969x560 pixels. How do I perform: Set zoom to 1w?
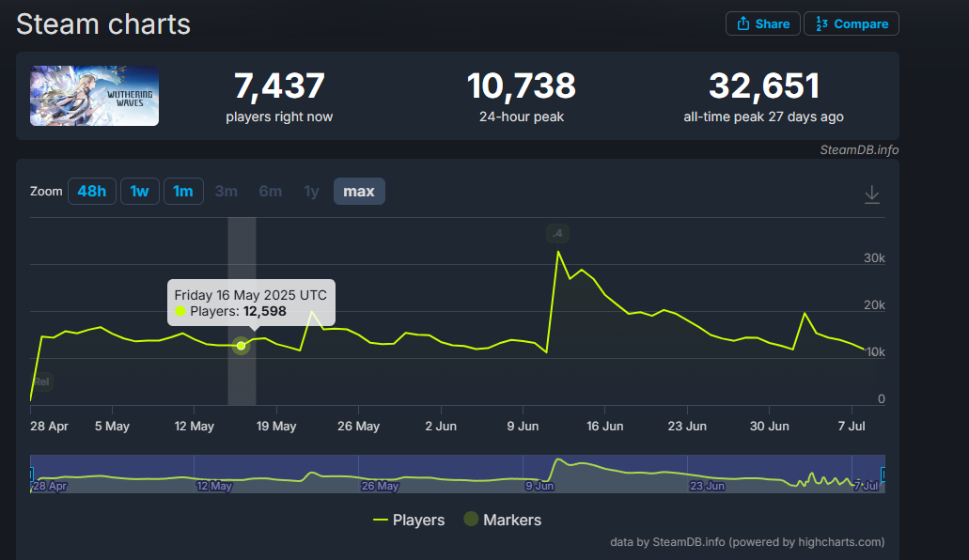140,191
